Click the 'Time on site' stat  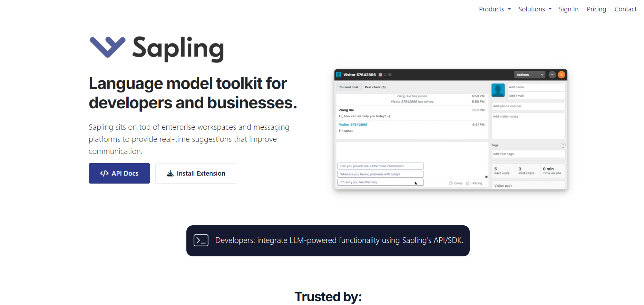pos(552,171)
